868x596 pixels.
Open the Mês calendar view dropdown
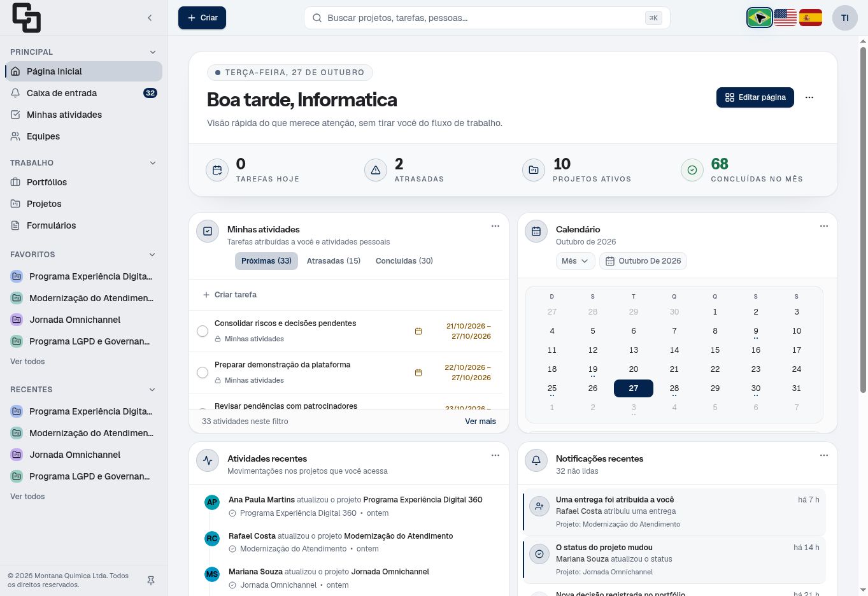point(575,261)
